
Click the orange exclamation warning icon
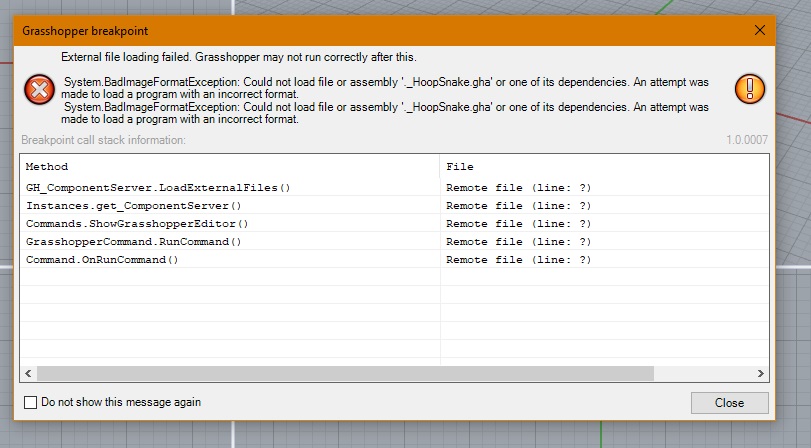(749, 88)
